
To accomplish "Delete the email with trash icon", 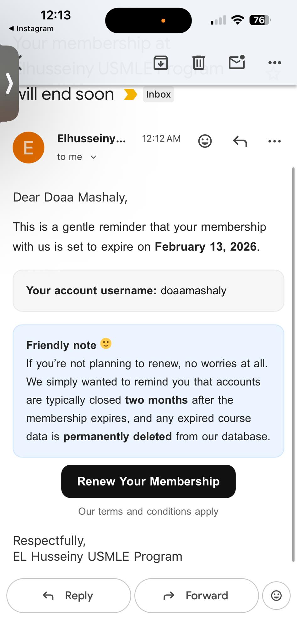I will click(x=199, y=63).
